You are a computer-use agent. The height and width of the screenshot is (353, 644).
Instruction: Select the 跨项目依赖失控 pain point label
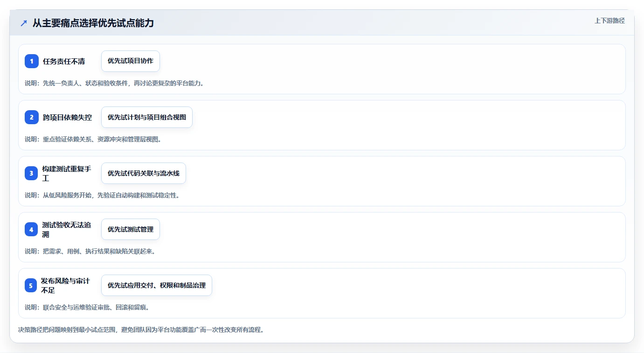[67, 117]
